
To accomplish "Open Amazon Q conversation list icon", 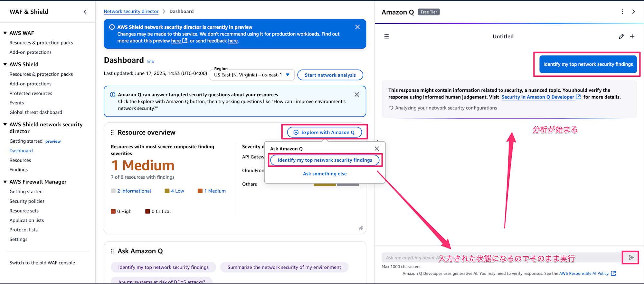I will 386,36.
